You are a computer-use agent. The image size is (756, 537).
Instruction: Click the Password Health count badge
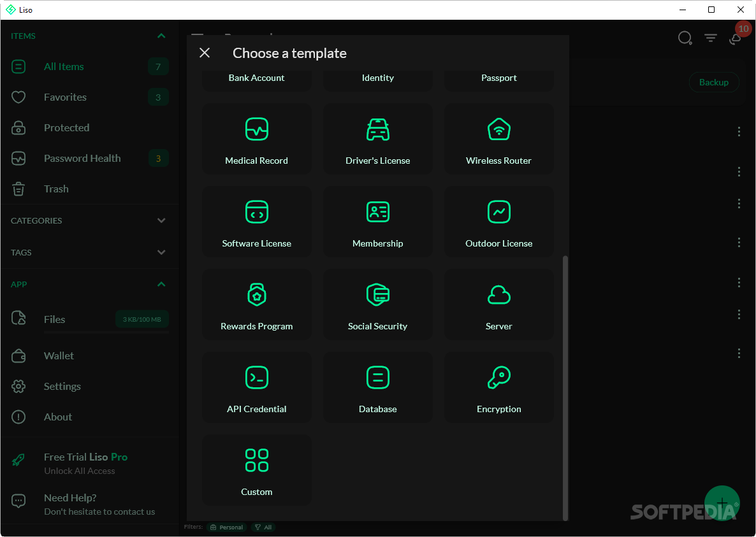click(x=158, y=159)
